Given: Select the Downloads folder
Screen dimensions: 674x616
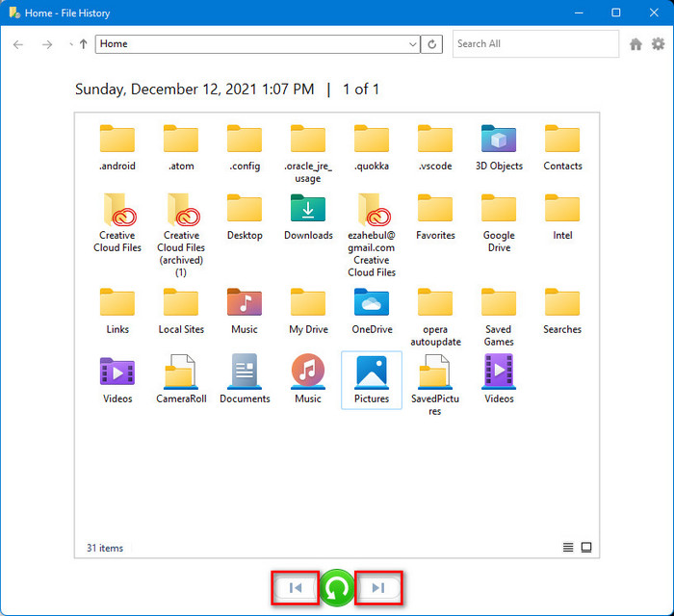Looking at the screenshot, I should coord(308,217).
